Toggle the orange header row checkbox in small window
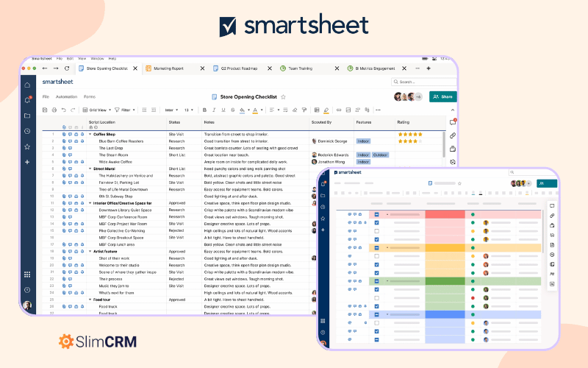The width and height of the screenshot is (588, 368). pos(376,248)
